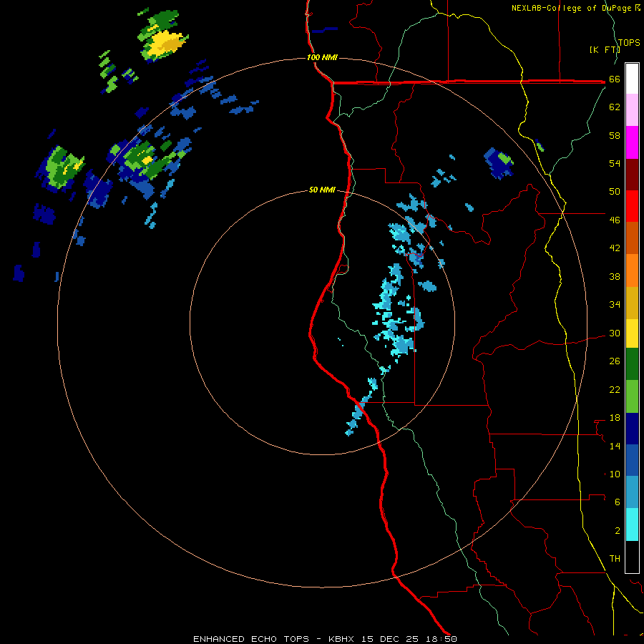The image size is (644, 644).
Task: Select the dark green legend swatch
Action: (x=632, y=364)
